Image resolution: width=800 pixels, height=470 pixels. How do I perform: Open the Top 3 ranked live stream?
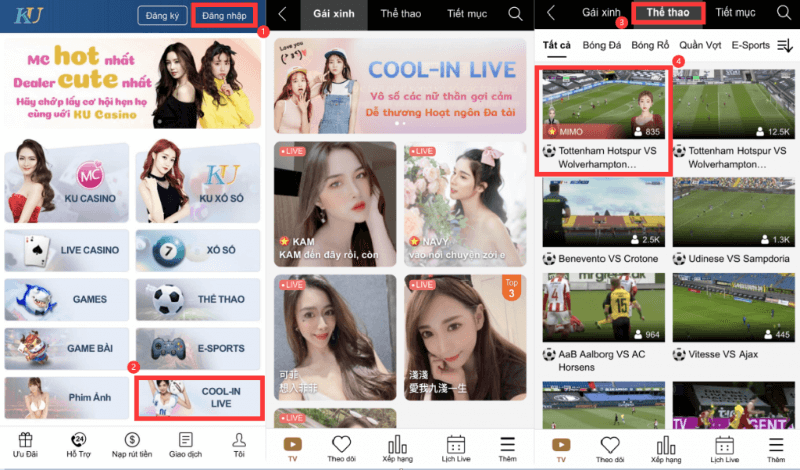point(465,337)
